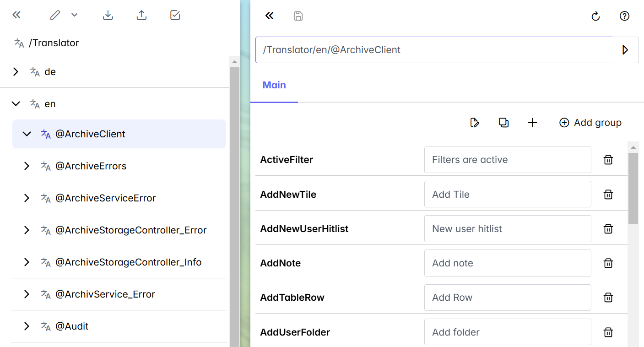644x347 pixels.
Task: Delete the AddNote translation row
Action: [608, 263]
